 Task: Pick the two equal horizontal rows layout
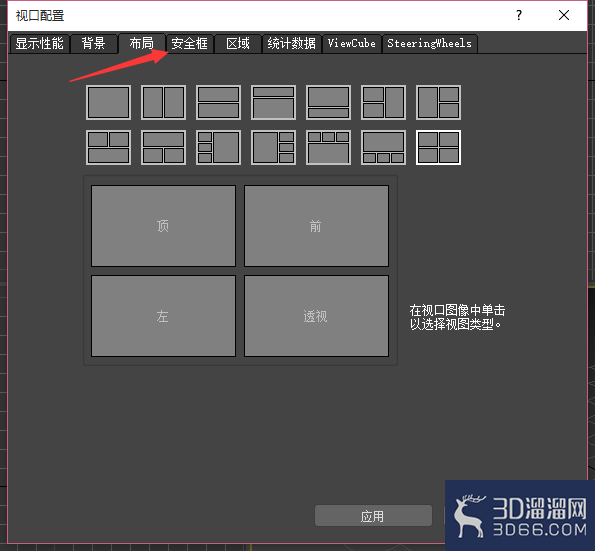click(219, 102)
